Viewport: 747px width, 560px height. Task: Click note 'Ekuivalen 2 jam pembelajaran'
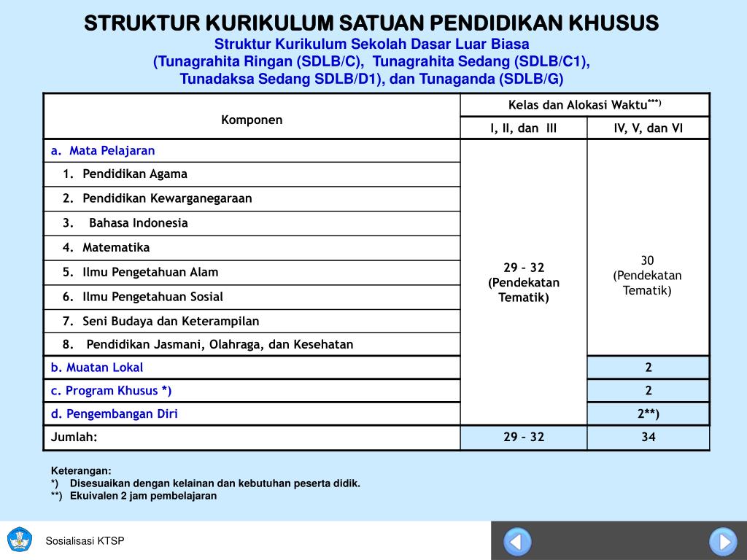coord(143,496)
